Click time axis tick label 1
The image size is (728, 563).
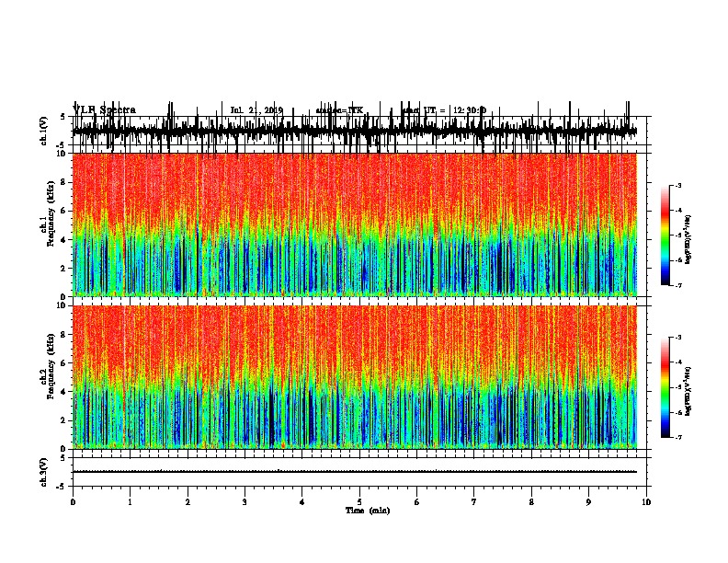tap(130, 502)
